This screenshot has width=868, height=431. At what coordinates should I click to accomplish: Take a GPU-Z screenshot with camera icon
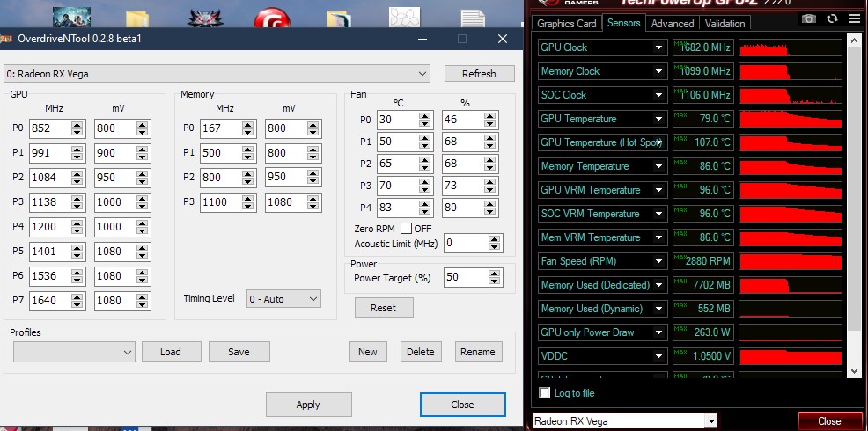click(809, 18)
